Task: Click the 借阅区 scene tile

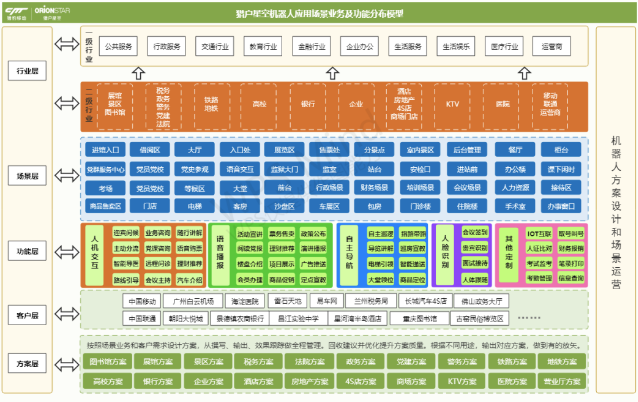Action: [150, 150]
